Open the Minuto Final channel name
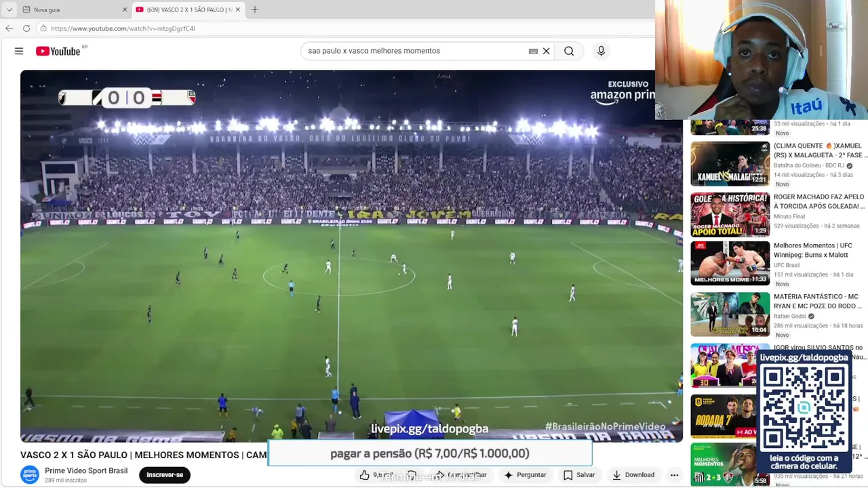Image resolution: width=868 pixels, height=488 pixels. tap(789, 217)
